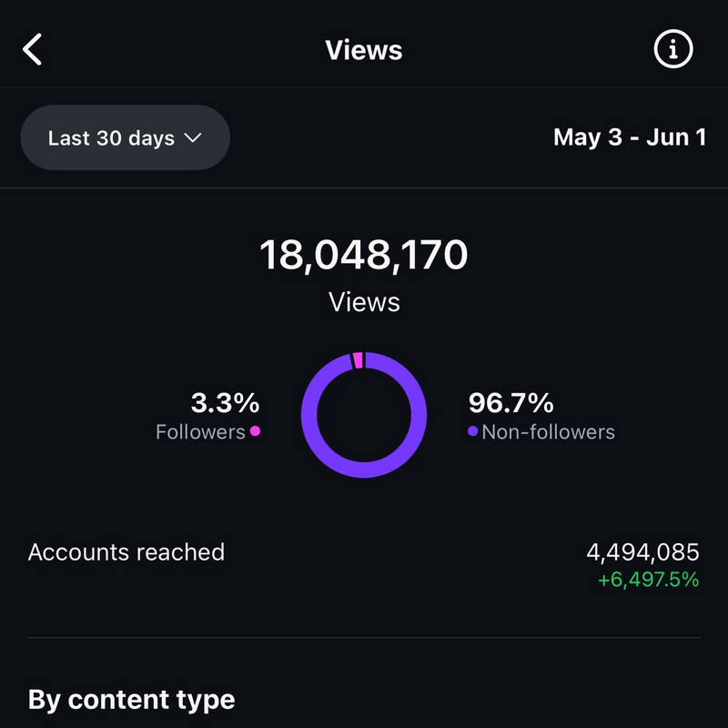Select the By content type heading
The image size is (728, 728).
click(x=131, y=700)
